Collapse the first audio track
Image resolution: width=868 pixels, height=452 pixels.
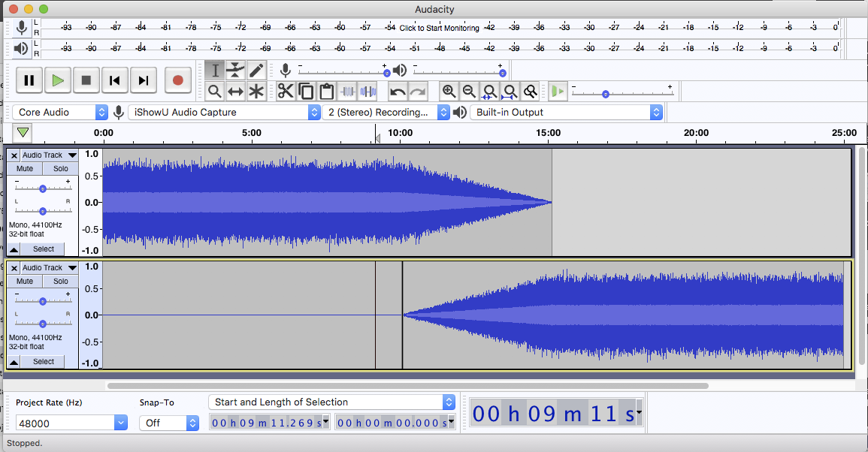[x=14, y=249]
